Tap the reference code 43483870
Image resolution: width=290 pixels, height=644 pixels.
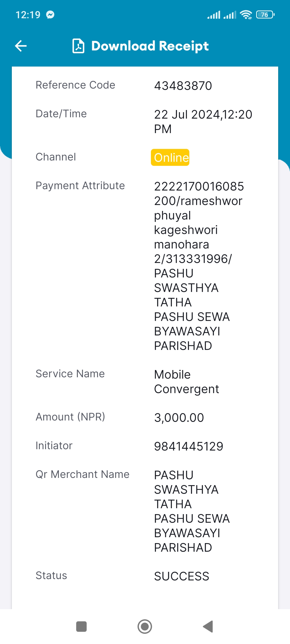coord(183,86)
